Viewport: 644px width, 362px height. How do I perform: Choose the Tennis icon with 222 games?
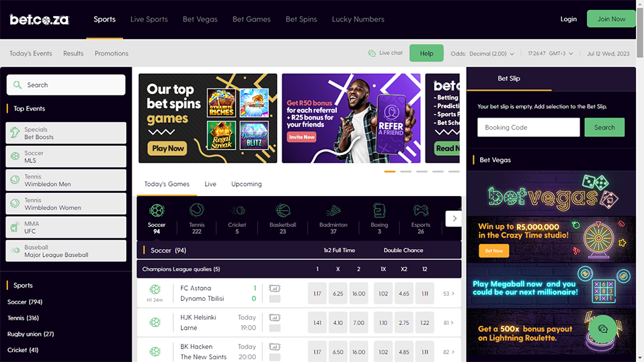tap(197, 210)
